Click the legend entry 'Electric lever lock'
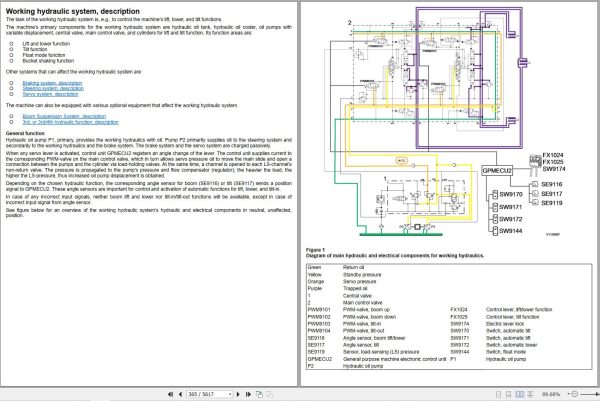Screen dimensions: 600x401 (505, 324)
